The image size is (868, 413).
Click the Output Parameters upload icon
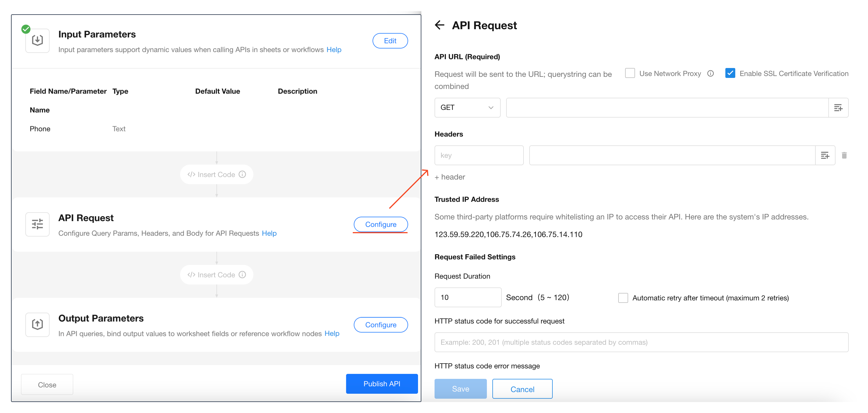pos(37,324)
